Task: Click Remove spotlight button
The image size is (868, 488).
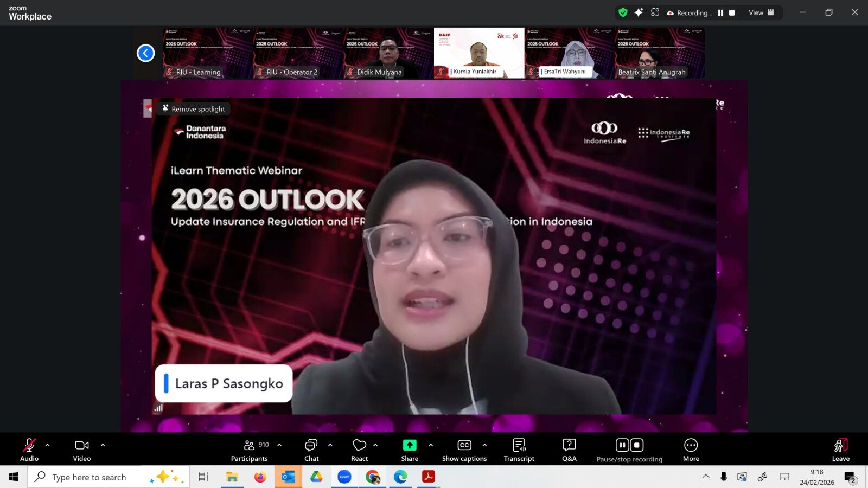Action: (x=194, y=109)
